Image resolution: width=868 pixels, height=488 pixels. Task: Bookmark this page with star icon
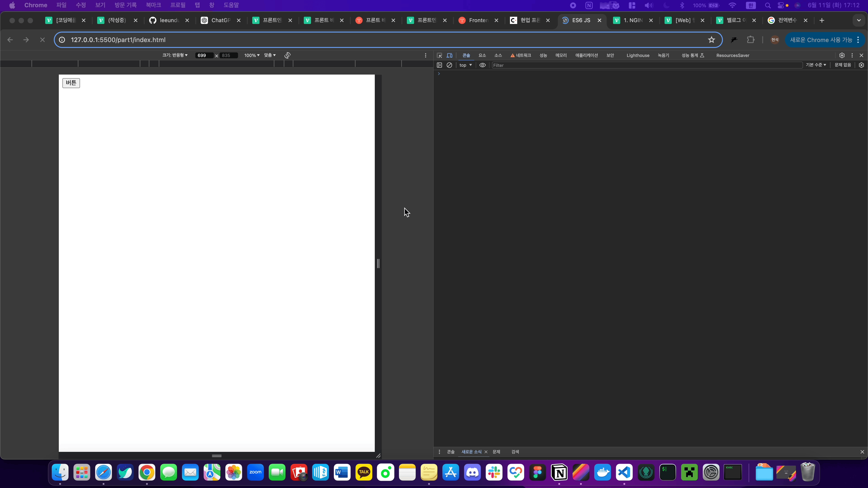(x=711, y=40)
